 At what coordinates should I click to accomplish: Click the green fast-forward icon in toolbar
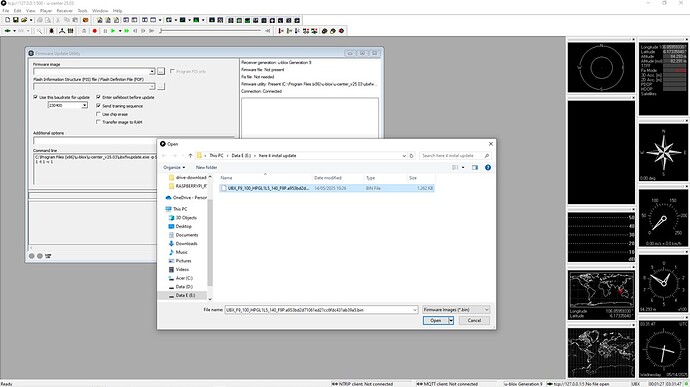tap(127, 31)
